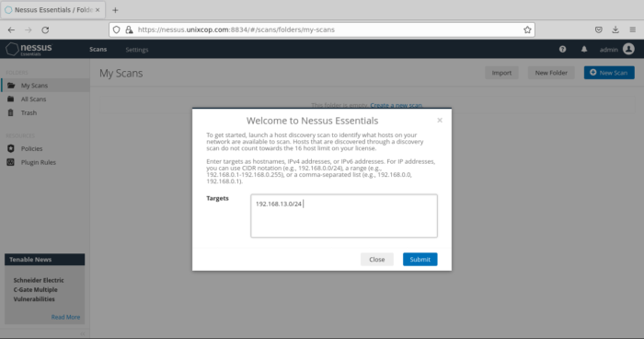This screenshot has height=339, width=644.
Task: Click the Plugin Rules icon
Action: 11,162
